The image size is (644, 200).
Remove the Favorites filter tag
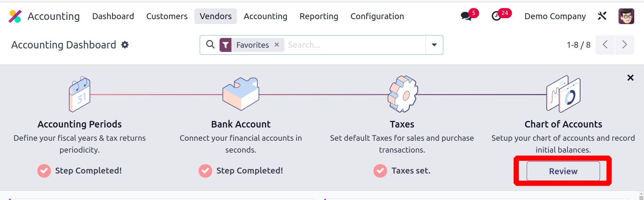click(277, 45)
